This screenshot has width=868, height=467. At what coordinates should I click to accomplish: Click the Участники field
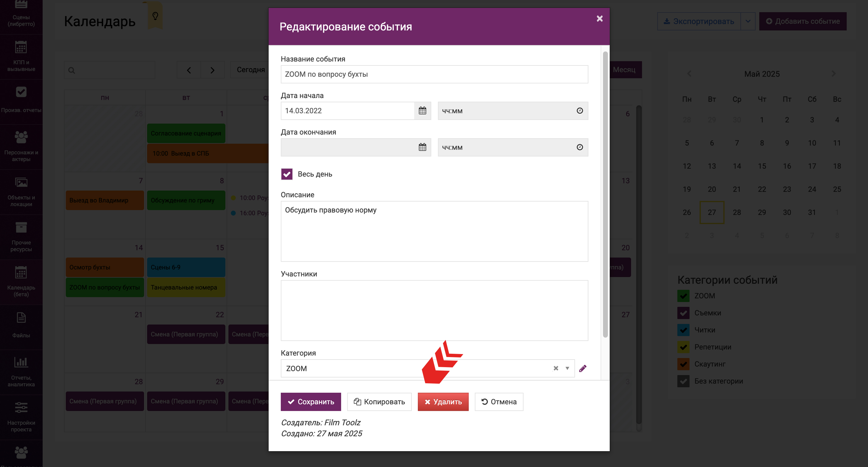click(434, 311)
